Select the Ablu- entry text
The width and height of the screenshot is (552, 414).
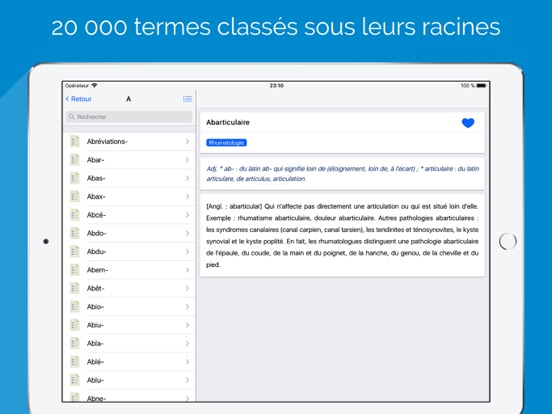95,380
